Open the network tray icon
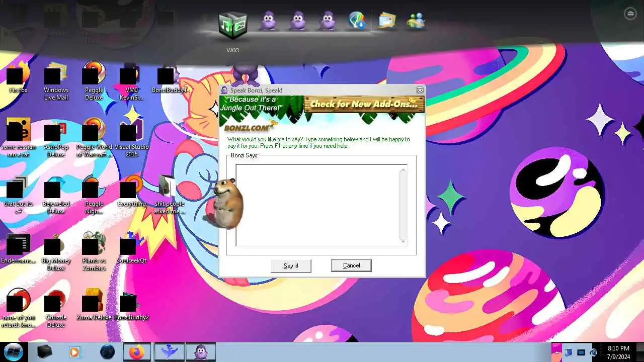Viewport: 644px width, 362px height. pos(581,352)
